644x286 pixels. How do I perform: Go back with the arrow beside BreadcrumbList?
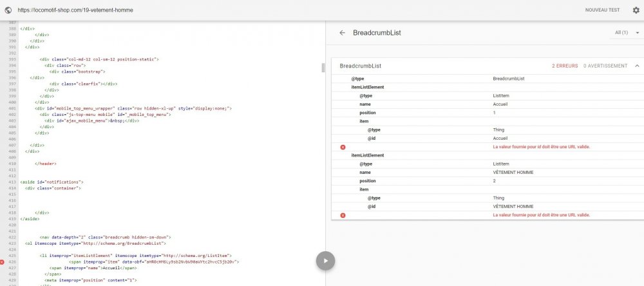342,32
